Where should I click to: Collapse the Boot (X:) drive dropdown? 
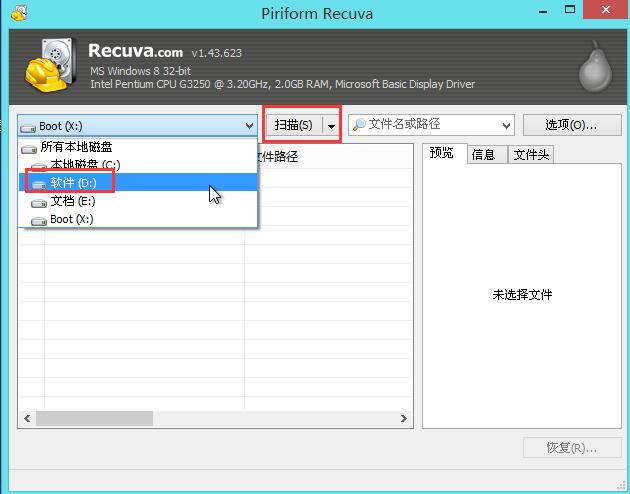point(249,126)
